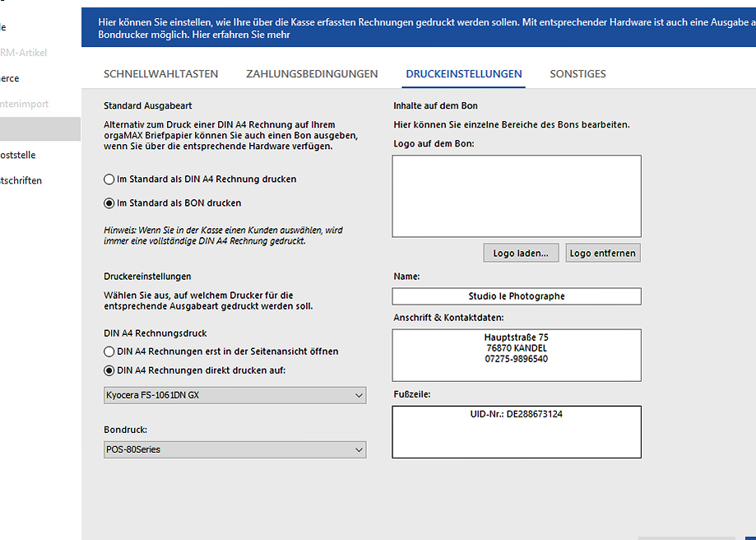Click the Anschrift & Kontaktdaten text box
The image size is (756, 540).
point(517,355)
